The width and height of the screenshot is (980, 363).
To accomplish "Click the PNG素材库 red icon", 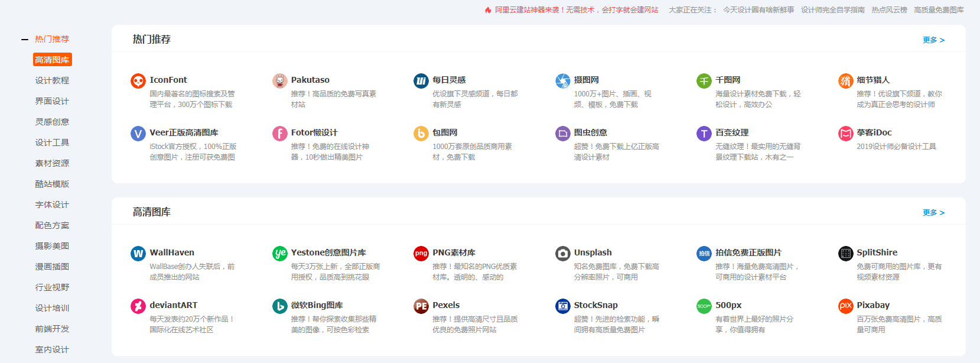I will (x=421, y=254).
